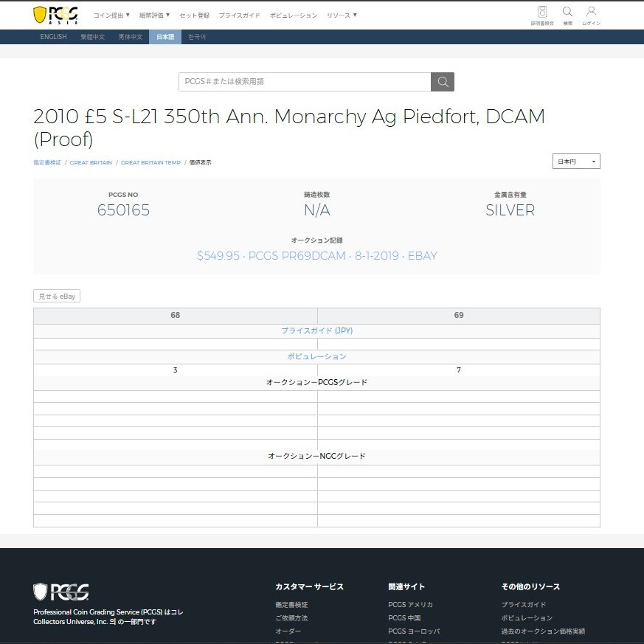The height and width of the screenshot is (644, 644).
Task: Click the 見せる eBay button
Action: (x=57, y=296)
